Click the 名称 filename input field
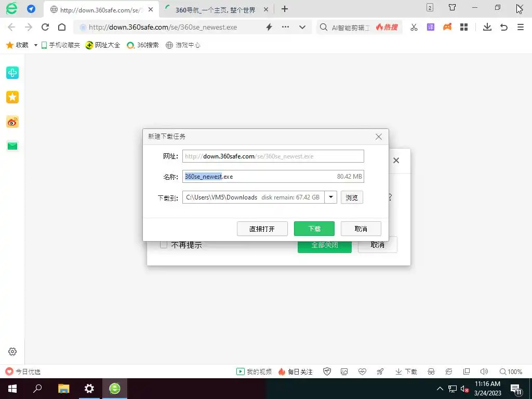The height and width of the screenshot is (399, 532). tap(273, 177)
